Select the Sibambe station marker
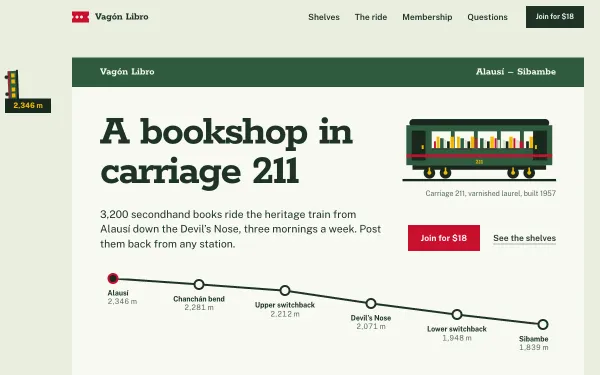Screen dimensions: 600x375 (543, 324)
